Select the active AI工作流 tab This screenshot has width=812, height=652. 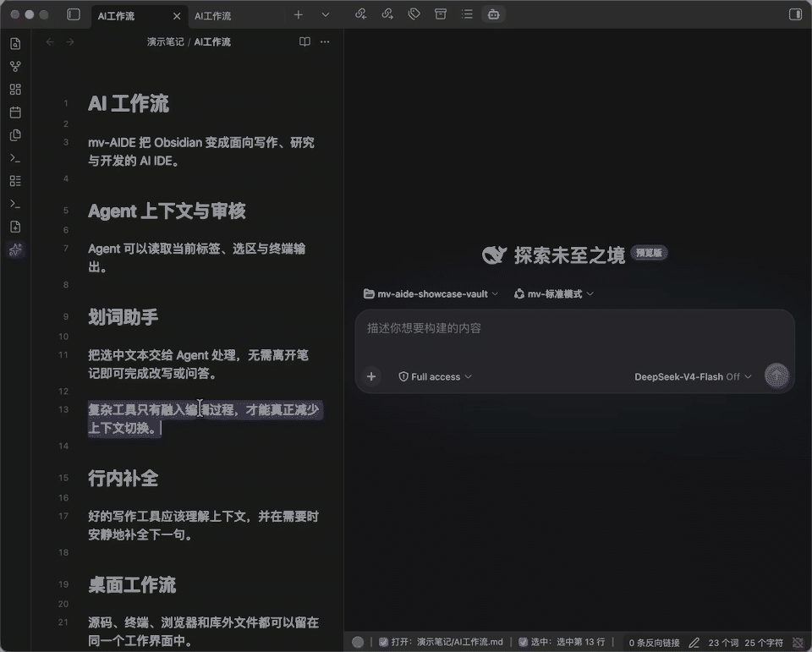click(116, 16)
